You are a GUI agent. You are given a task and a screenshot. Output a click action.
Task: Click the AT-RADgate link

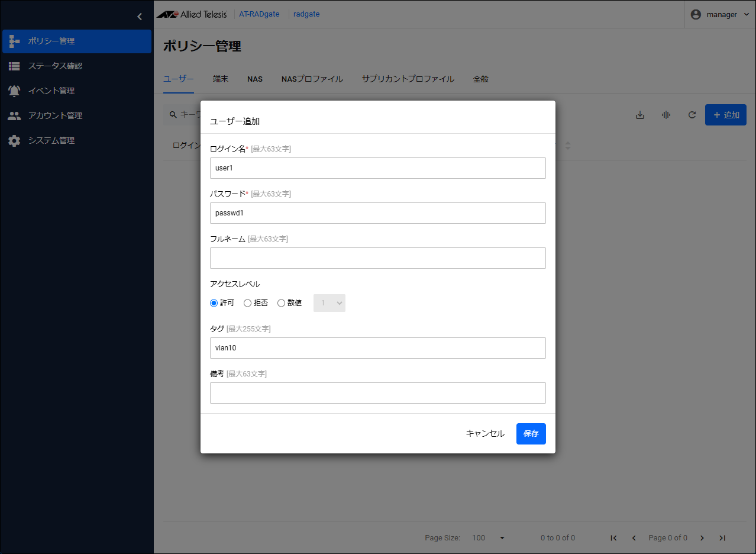click(259, 14)
